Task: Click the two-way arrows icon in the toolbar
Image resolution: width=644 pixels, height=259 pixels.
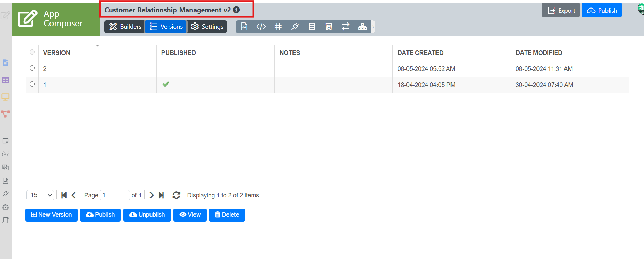Action: pyautogui.click(x=346, y=27)
